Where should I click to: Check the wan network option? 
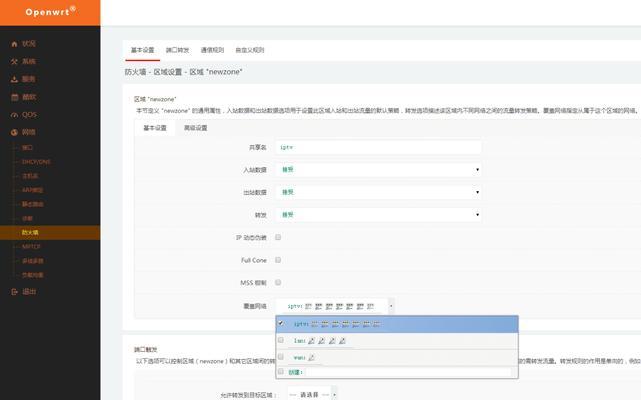pos(281,357)
